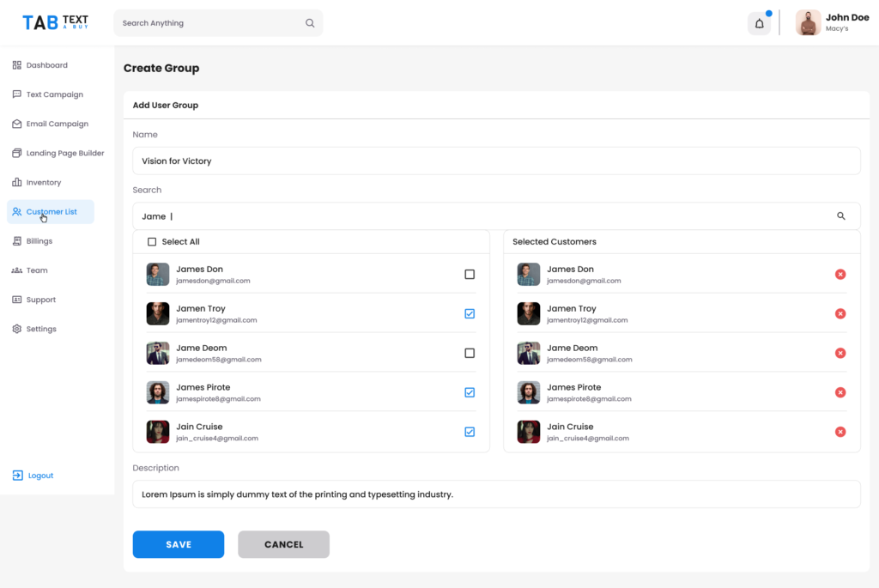The height and width of the screenshot is (588, 879).
Task: Click the Customer List people icon
Action: coord(17,212)
